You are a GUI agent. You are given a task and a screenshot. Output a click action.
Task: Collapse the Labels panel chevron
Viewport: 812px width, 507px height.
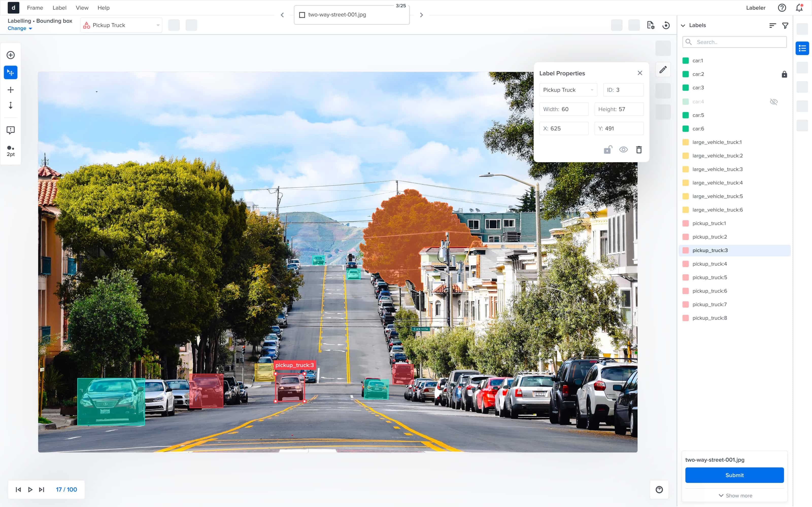pos(684,25)
